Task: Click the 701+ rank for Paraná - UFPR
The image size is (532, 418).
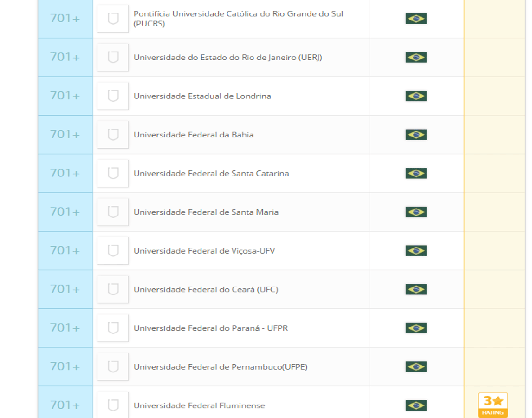Action: click(x=65, y=328)
